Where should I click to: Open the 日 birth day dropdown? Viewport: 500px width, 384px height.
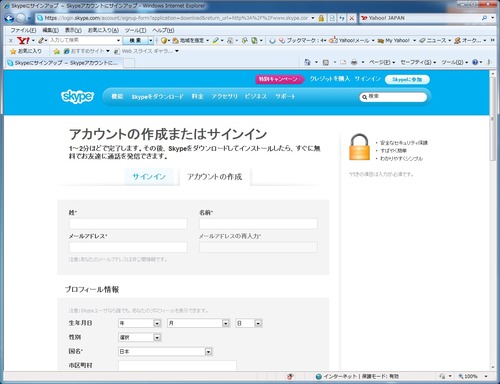pyautogui.click(x=249, y=323)
